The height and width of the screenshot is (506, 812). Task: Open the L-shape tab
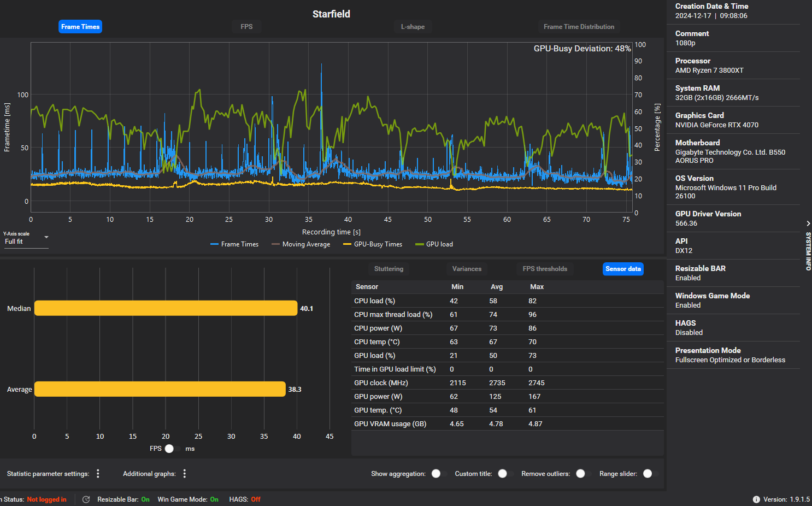pyautogui.click(x=413, y=27)
